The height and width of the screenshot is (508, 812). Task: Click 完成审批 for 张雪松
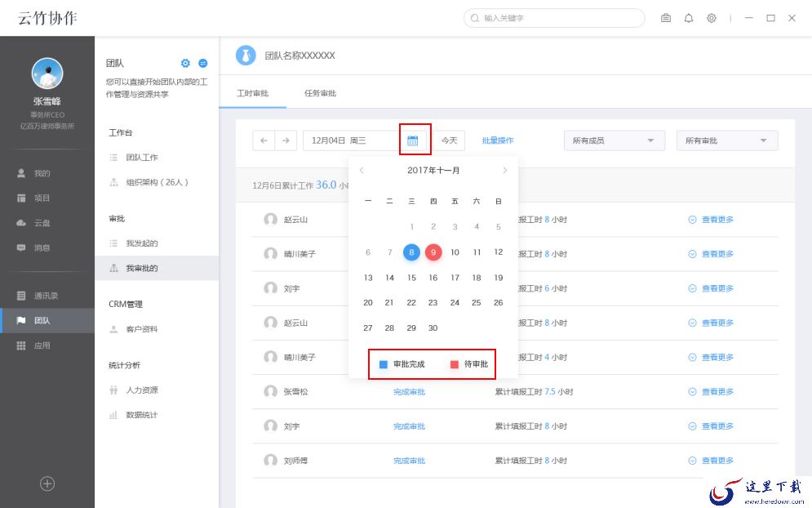[x=409, y=392]
